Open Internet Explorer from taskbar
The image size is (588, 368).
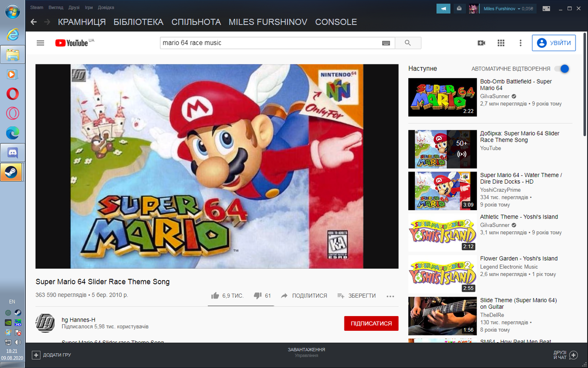click(x=12, y=34)
